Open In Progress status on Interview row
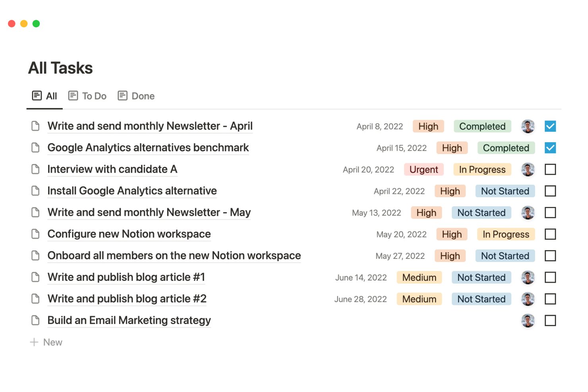The width and height of the screenshot is (588, 392). pos(482,170)
